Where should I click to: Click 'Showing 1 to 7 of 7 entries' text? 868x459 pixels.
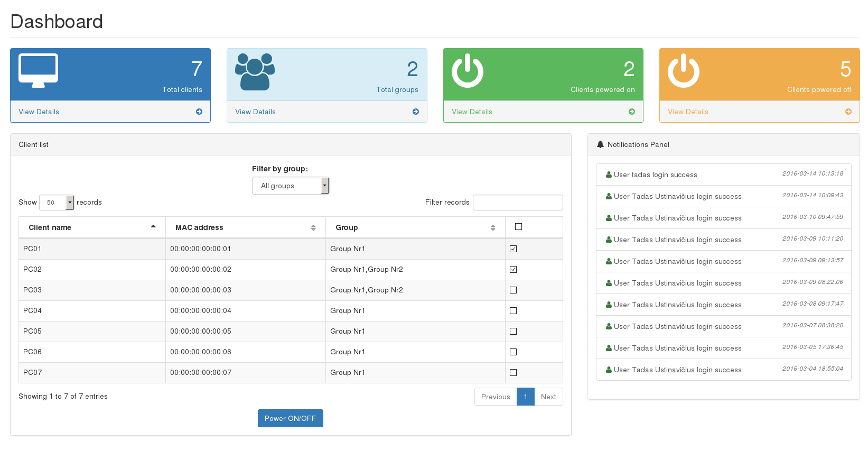(x=63, y=396)
